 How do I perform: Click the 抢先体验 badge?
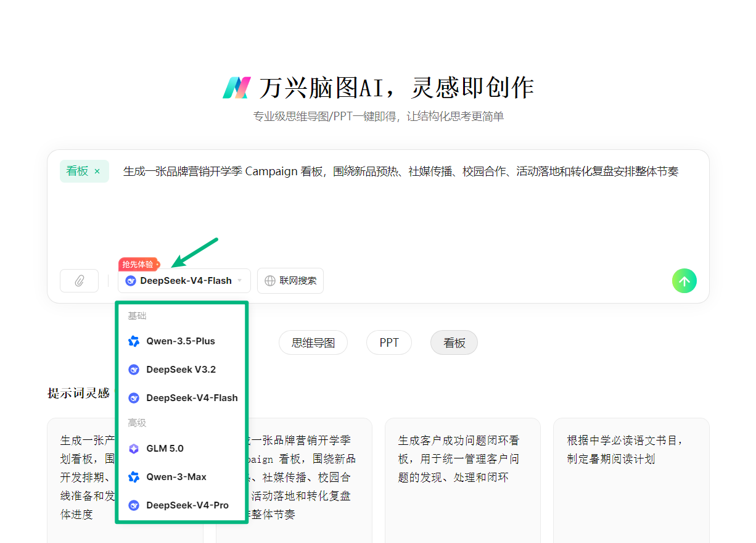139,264
